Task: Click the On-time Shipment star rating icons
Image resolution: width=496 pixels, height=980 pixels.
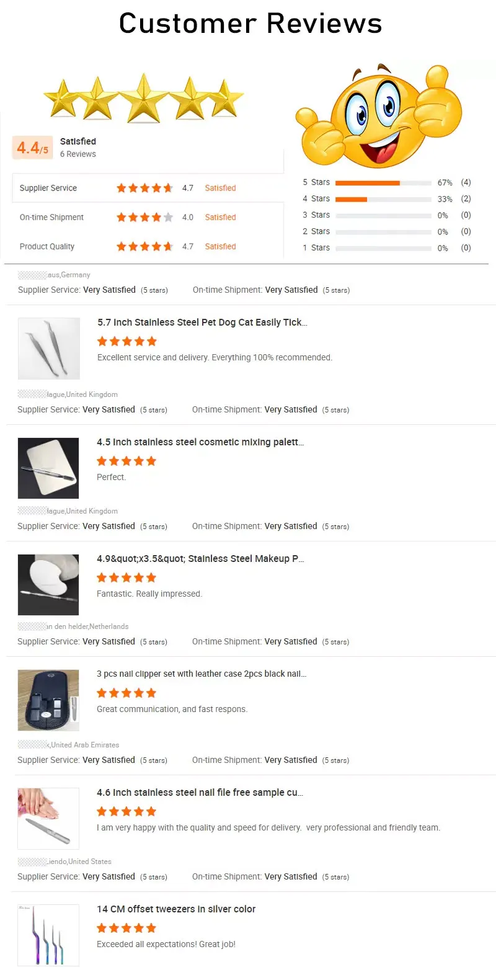Action: point(144,217)
